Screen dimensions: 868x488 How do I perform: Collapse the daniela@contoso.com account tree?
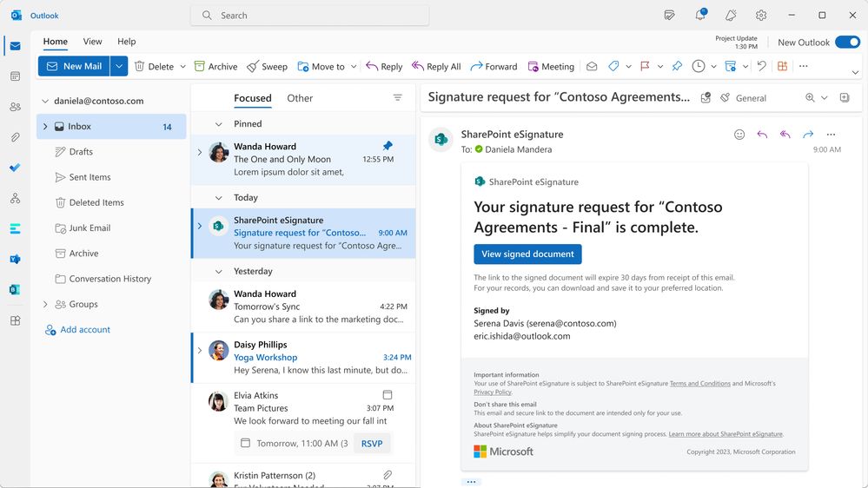pyautogui.click(x=45, y=101)
